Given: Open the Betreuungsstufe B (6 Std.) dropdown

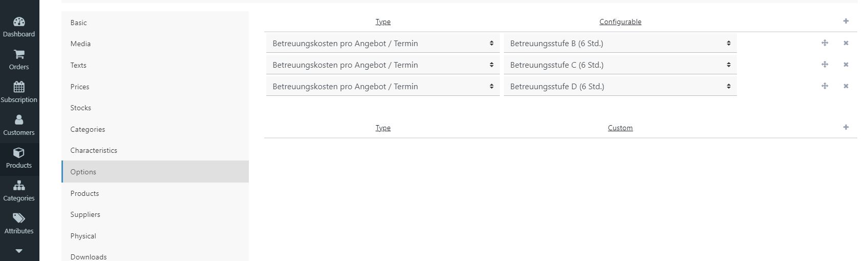Looking at the screenshot, I should click(620, 43).
